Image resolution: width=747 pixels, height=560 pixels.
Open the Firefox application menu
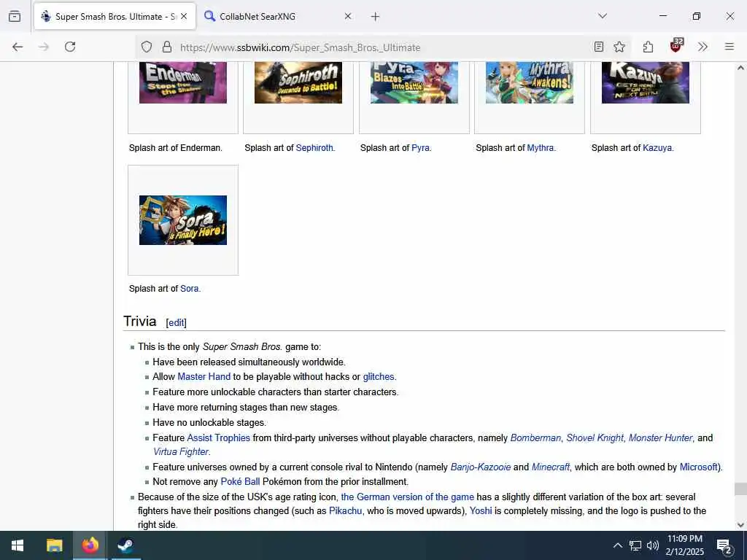[729, 47]
